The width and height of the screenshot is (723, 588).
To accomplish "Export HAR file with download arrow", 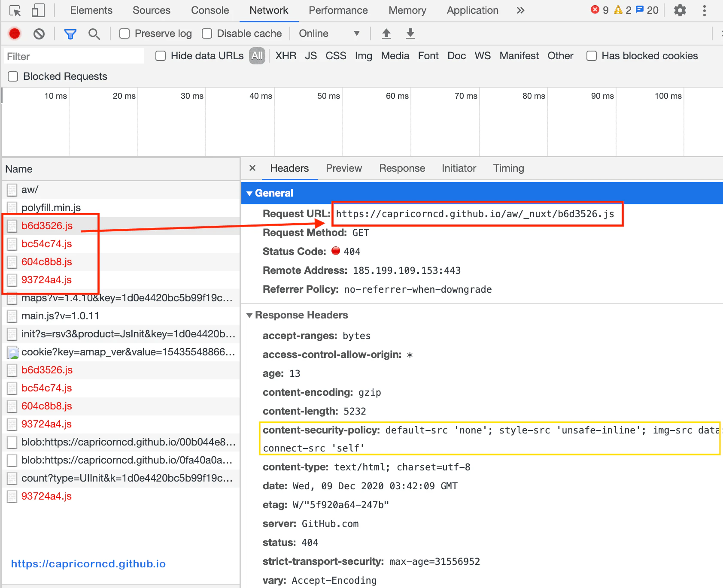I will 410,33.
